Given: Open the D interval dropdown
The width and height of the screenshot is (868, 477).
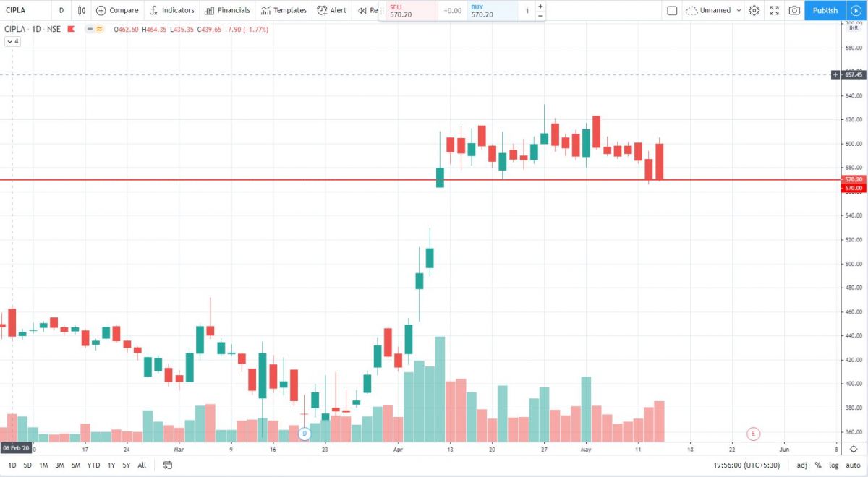Looking at the screenshot, I should (x=61, y=10).
